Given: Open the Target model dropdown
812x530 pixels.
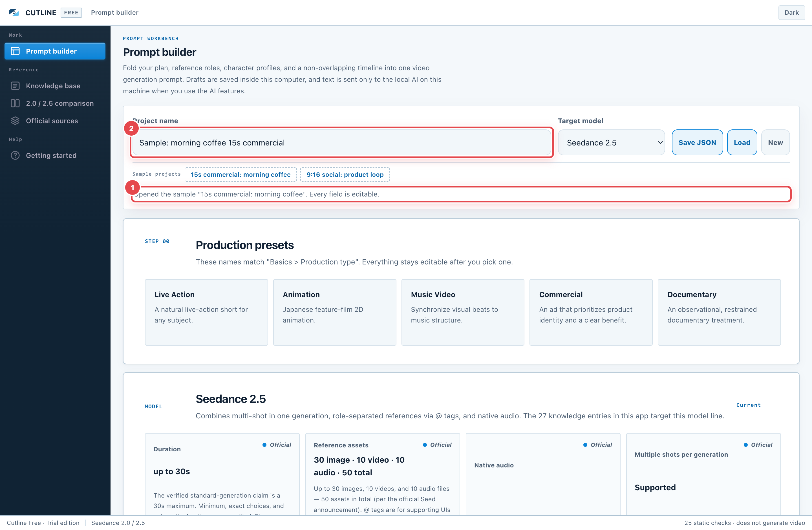Looking at the screenshot, I should click(611, 143).
